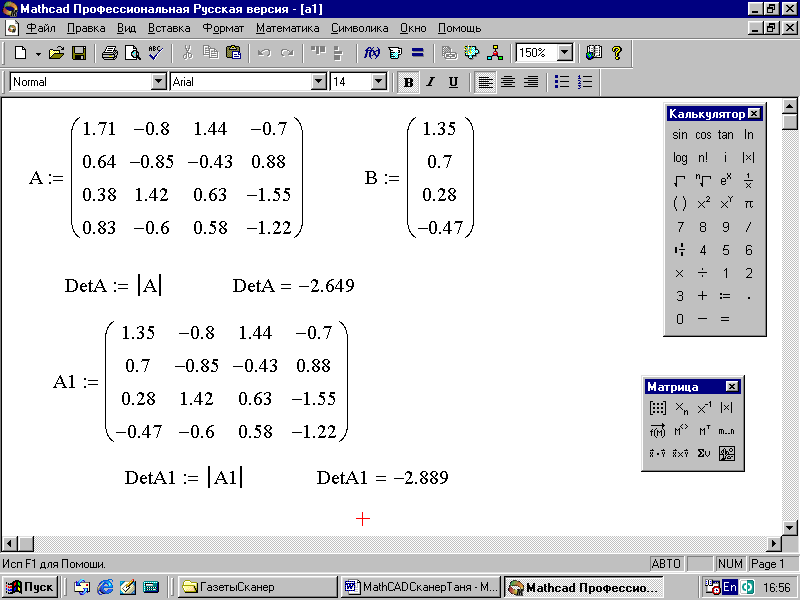
Task: Click the square root calculator button
Action: coord(680,181)
